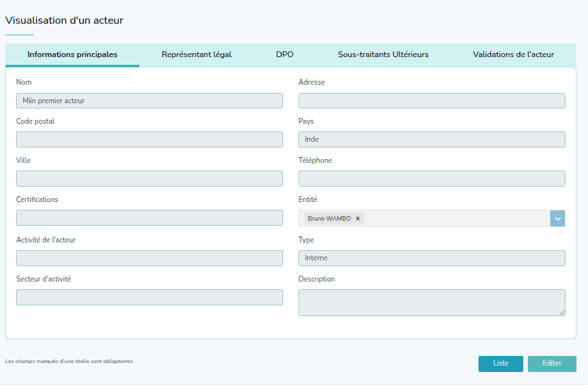Click the Code postal field
588x388 pixels.
pyautogui.click(x=149, y=140)
